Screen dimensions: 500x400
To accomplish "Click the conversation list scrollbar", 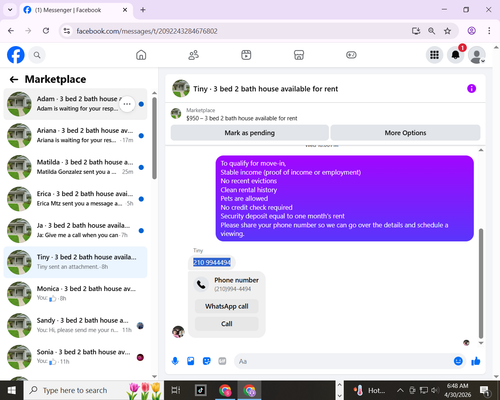I will (x=154, y=138).
